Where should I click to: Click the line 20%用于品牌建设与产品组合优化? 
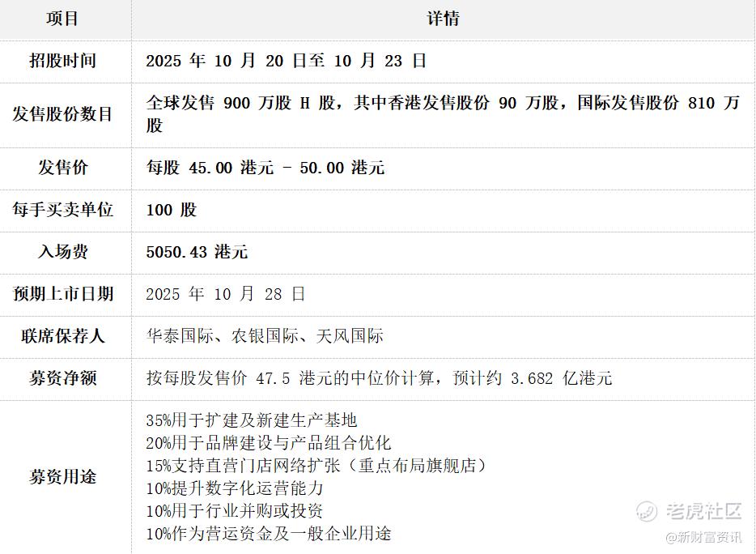pyautogui.click(x=269, y=443)
